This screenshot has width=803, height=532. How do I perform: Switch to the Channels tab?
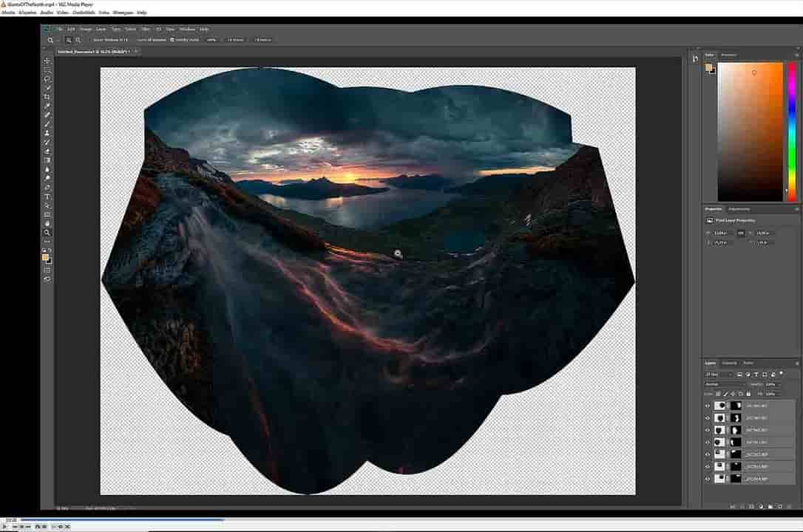(729, 363)
